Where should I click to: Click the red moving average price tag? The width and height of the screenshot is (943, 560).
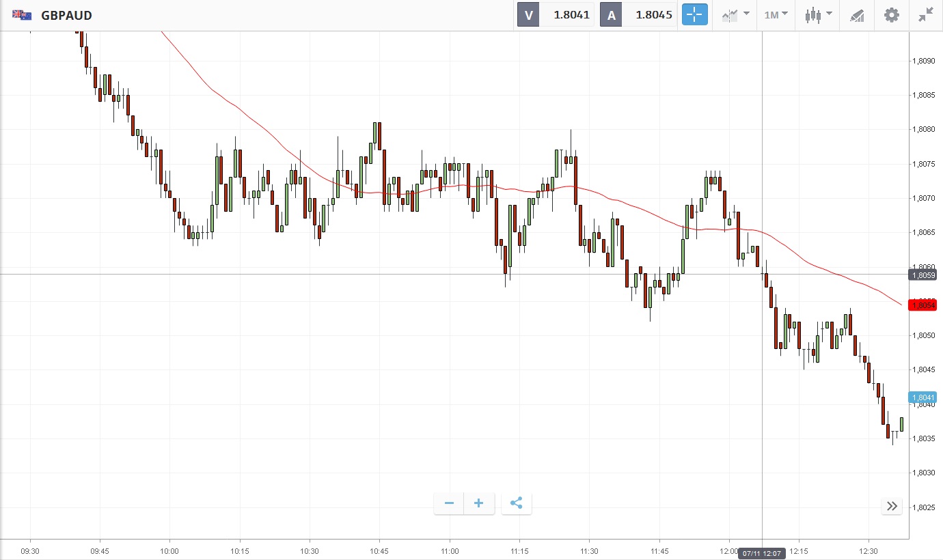pos(922,305)
